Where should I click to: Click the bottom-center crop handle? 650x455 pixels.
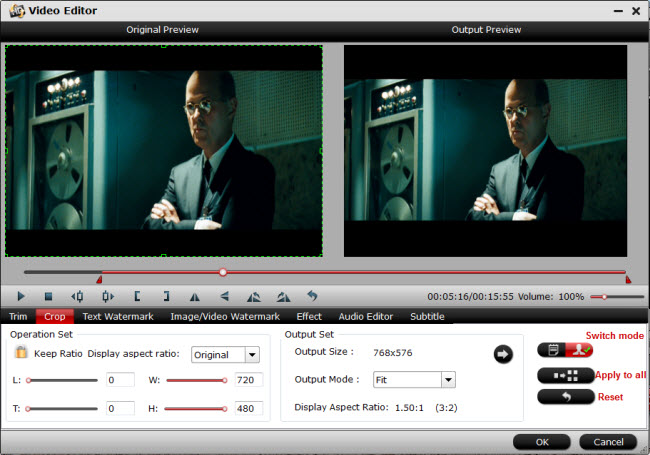(x=164, y=256)
